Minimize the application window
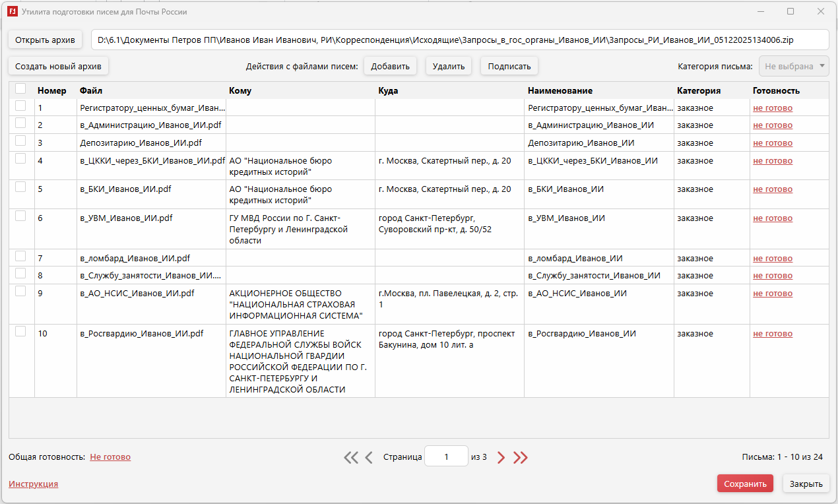Screen dimensions: 838x504 (x=761, y=12)
